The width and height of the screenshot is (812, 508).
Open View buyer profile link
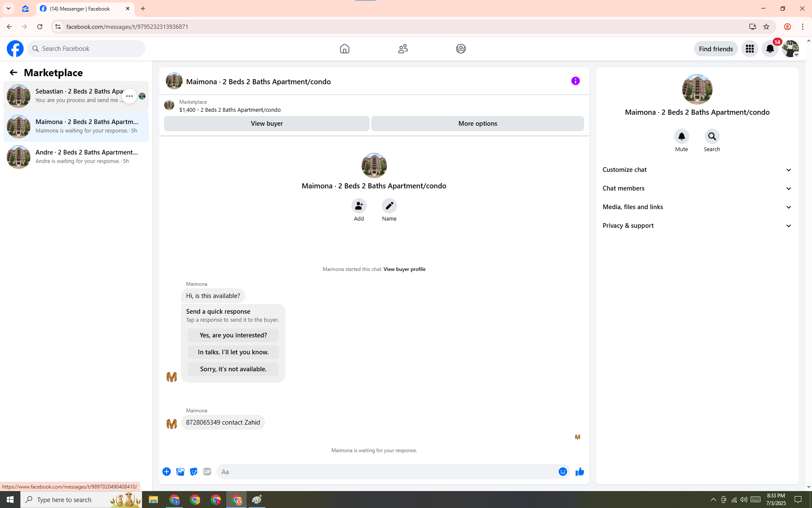point(404,269)
